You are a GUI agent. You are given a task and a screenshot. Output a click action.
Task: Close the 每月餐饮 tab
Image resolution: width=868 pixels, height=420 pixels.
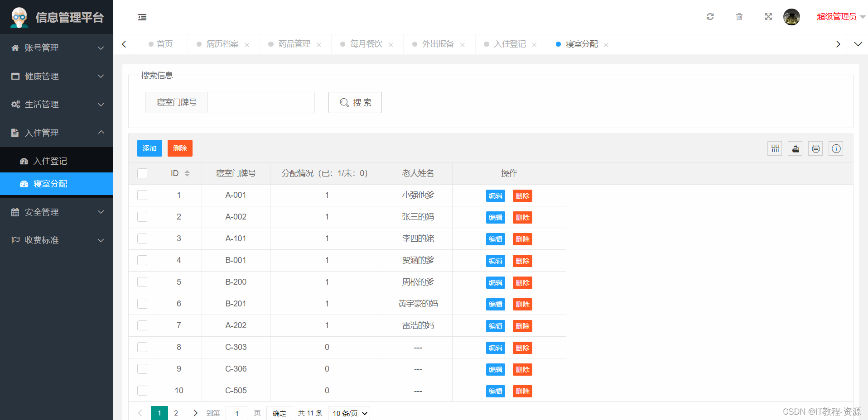point(391,45)
